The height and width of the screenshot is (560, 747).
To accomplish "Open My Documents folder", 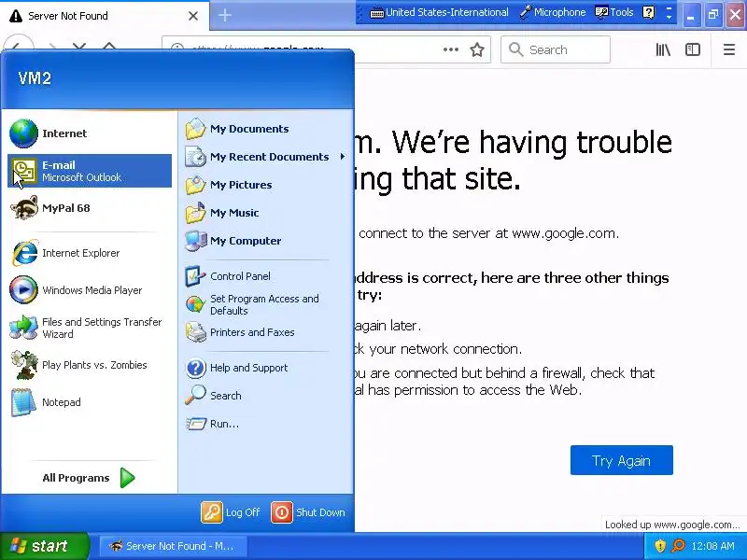I will 267,129.
